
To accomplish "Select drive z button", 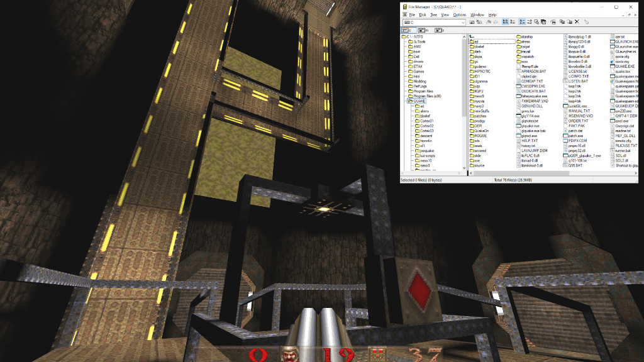I will tap(440, 30).
